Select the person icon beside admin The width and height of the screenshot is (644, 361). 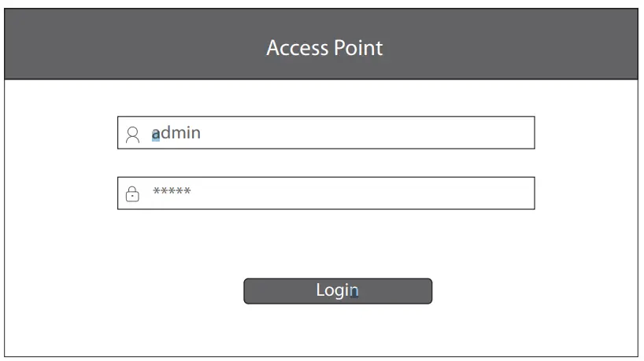[132, 134]
